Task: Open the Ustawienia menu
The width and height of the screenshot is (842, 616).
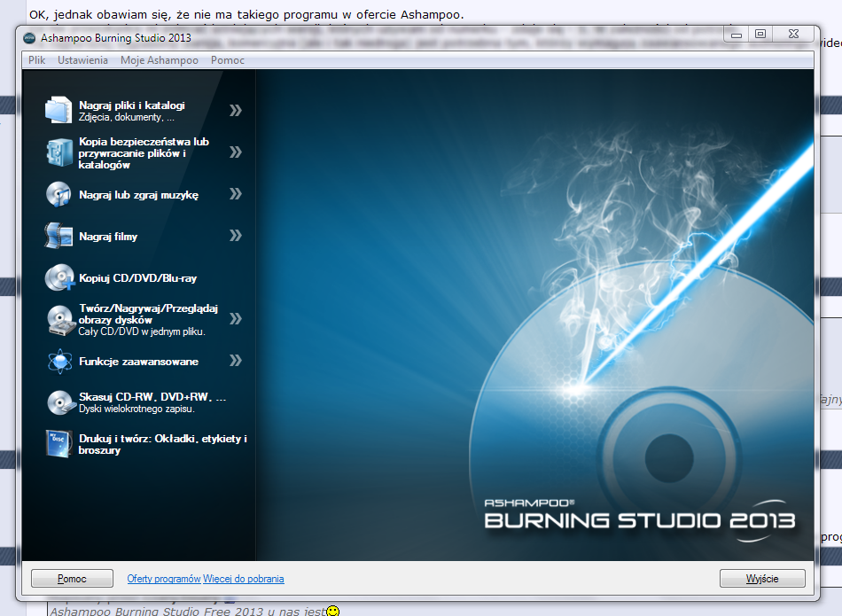Action: pos(82,60)
